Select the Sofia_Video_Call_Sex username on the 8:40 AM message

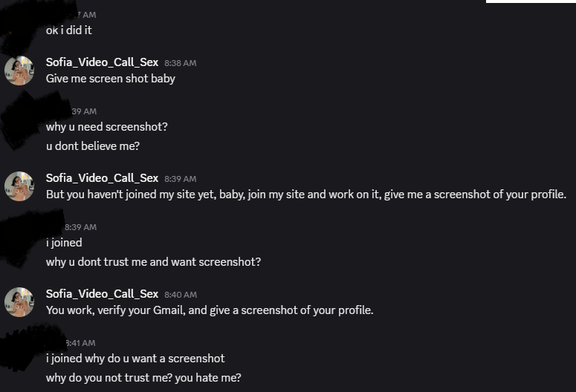[x=102, y=294]
